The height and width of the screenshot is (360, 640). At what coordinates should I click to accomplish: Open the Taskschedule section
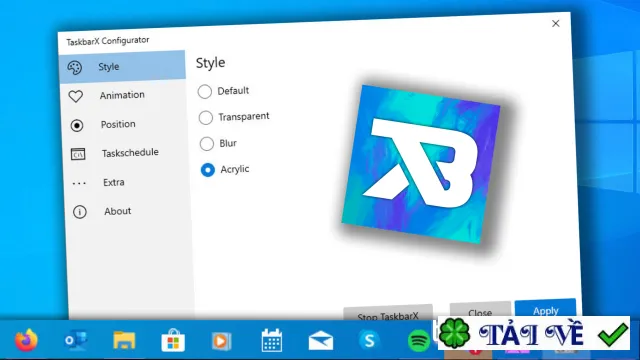(x=126, y=153)
